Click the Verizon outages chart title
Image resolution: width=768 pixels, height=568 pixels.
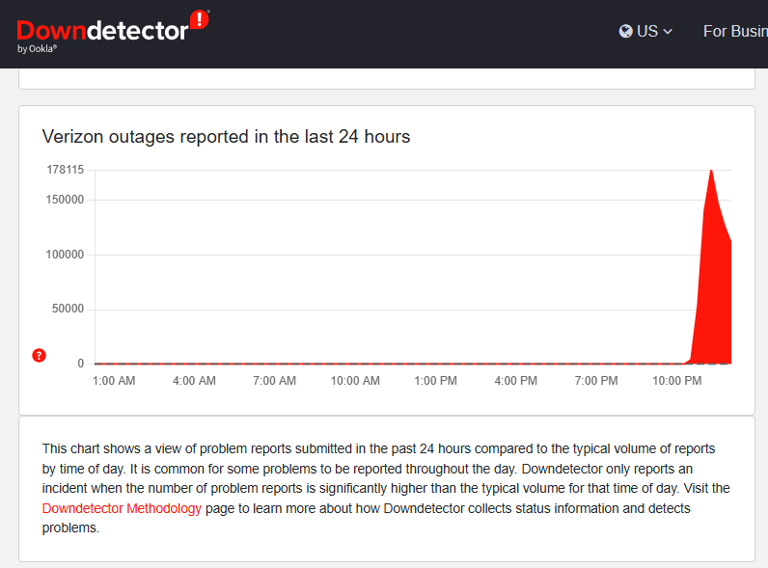click(226, 136)
